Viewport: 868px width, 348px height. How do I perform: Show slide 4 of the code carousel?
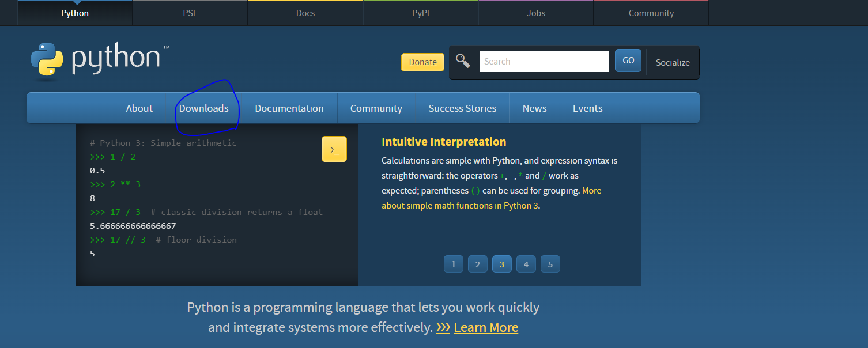(526, 264)
